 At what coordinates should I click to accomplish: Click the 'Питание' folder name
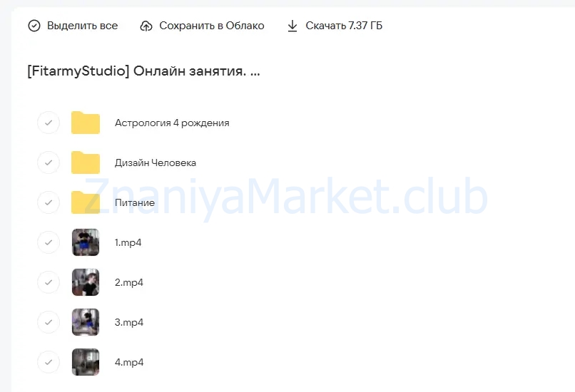tap(135, 202)
